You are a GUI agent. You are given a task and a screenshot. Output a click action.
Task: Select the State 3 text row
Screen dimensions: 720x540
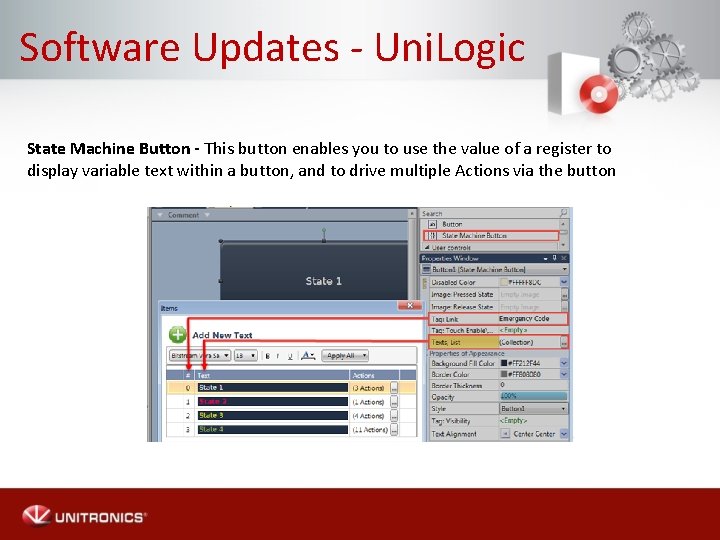pos(273,416)
